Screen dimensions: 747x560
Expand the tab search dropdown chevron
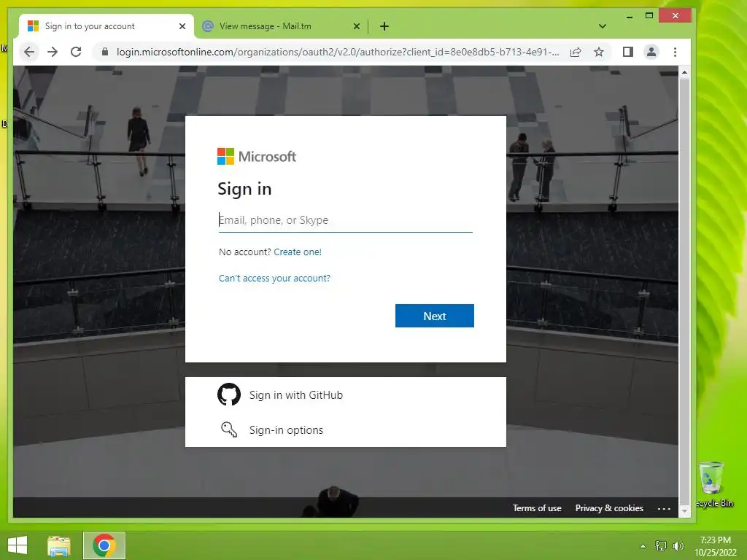602,26
